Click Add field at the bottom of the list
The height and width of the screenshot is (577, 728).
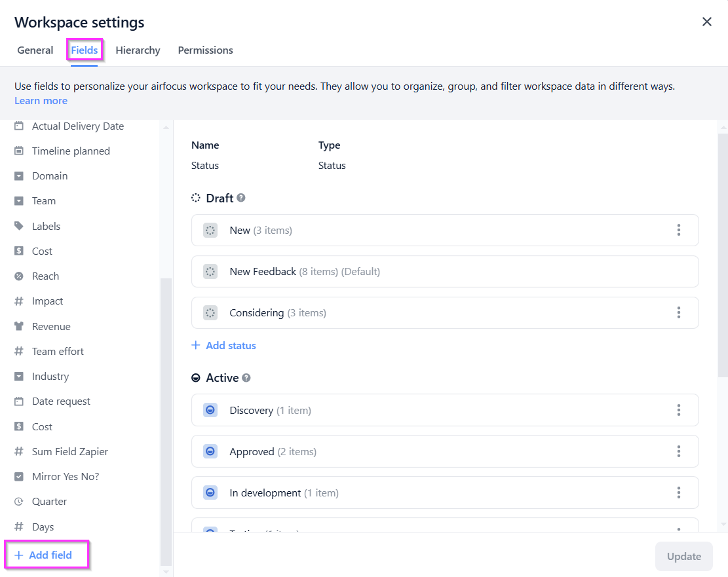pos(43,555)
